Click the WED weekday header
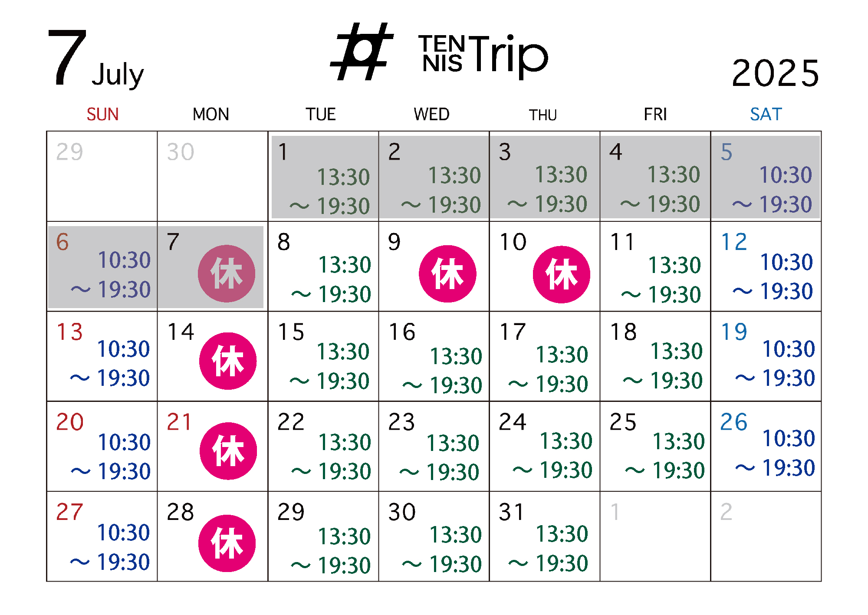 point(431,115)
